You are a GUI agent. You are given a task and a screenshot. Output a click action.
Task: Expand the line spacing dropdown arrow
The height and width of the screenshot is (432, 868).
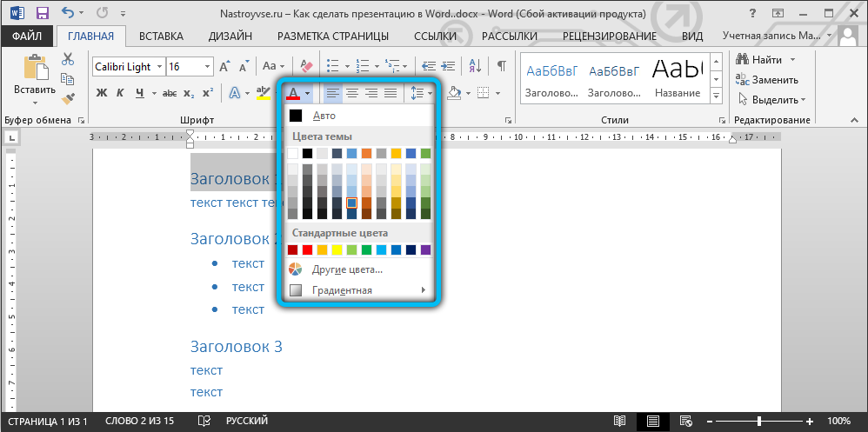click(x=431, y=93)
